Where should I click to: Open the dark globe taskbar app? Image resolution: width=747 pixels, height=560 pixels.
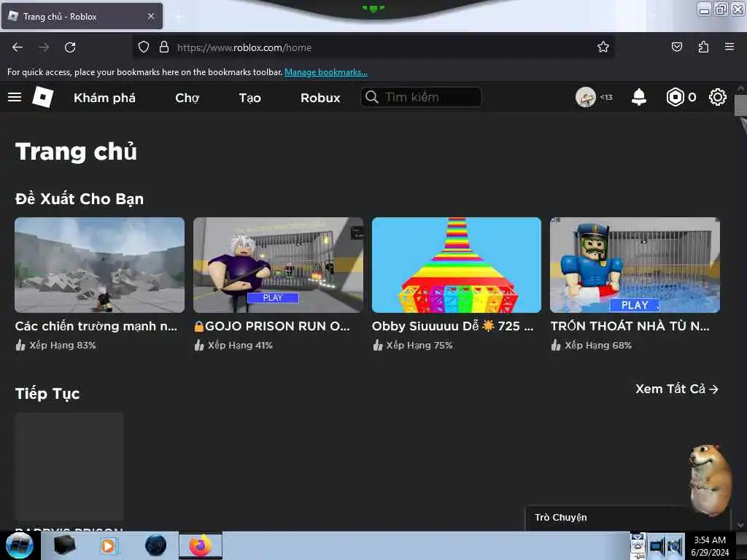(x=155, y=545)
